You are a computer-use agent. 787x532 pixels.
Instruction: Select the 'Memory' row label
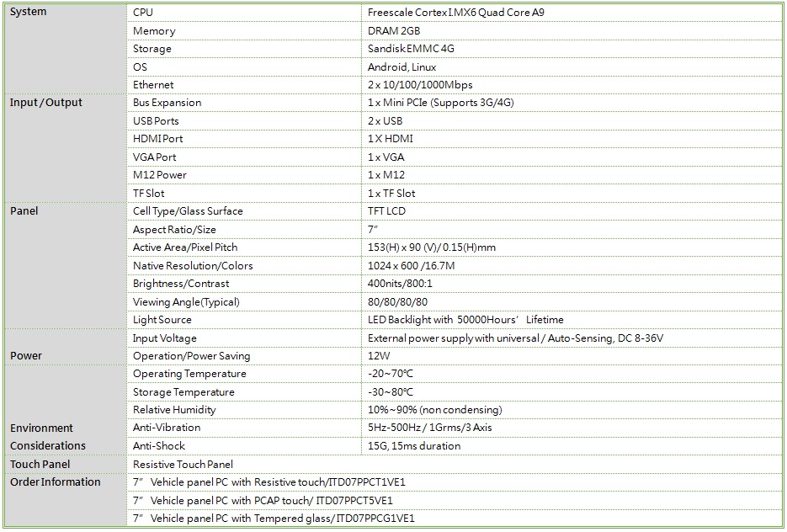pyautogui.click(x=154, y=30)
